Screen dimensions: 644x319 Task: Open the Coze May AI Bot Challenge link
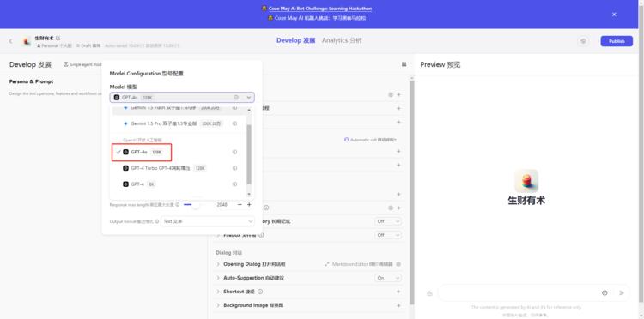click(320, 9)
